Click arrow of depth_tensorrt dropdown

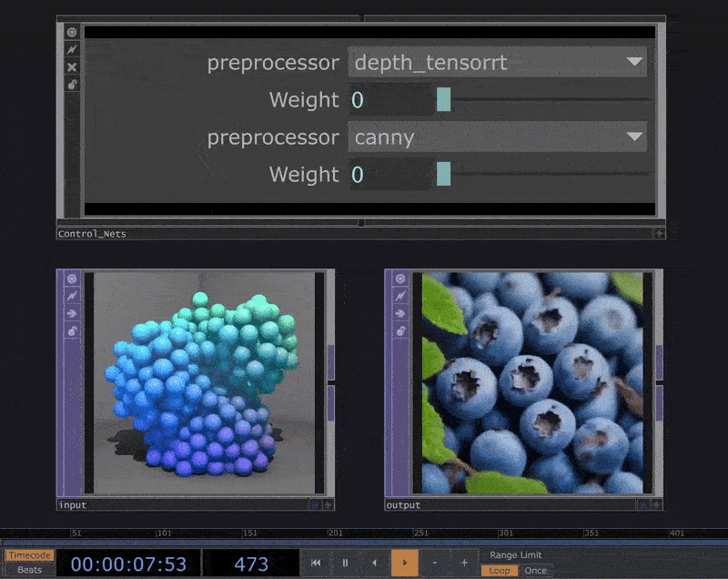point(634,61)
